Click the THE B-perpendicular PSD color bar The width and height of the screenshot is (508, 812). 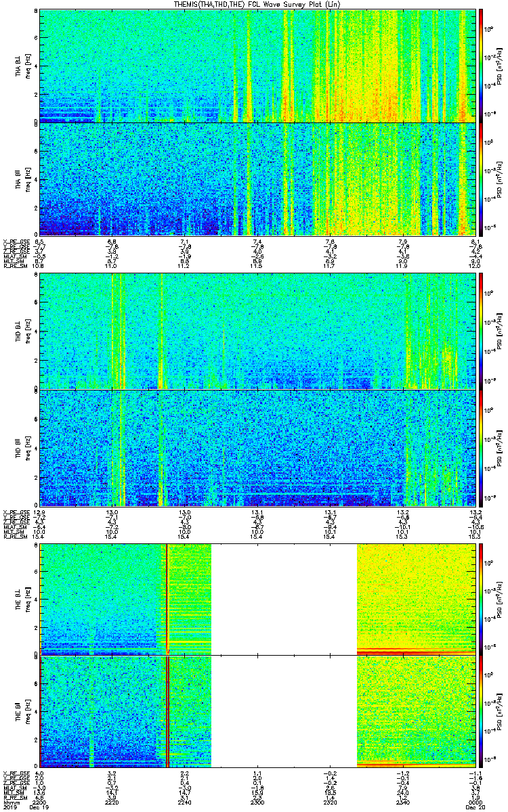click(482, 598)
